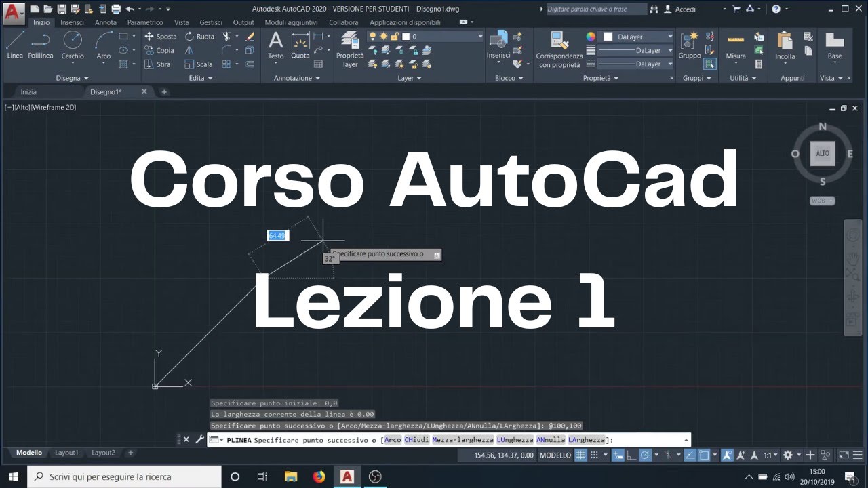Image resolution: width=868 pixels, height=488 pixels.
Task: Click the Save icon in quick access toolbar
Action: tap(62, 9)
